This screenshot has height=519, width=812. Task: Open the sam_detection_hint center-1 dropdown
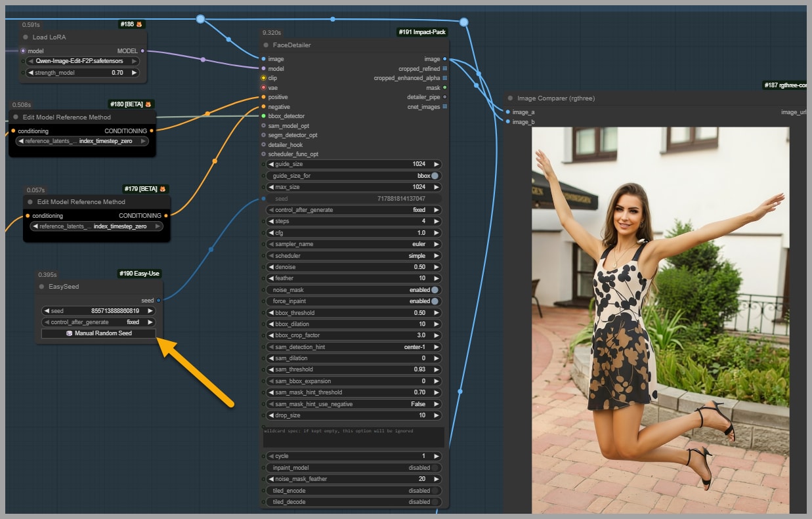tap(353, 347)
